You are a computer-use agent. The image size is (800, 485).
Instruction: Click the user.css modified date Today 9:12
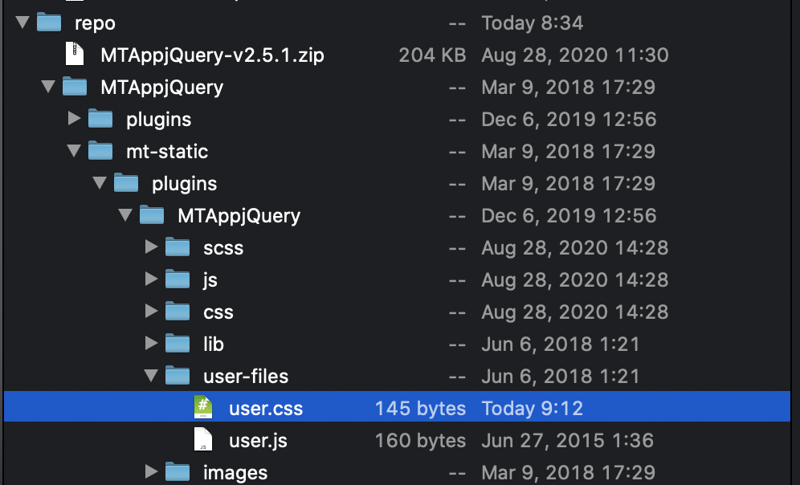point(532,408)
